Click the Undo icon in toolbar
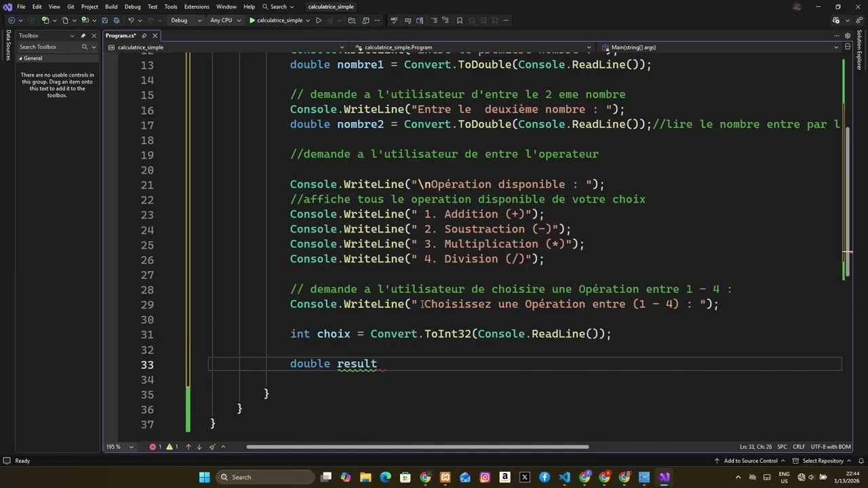This screenshot has width=868, height=488. click(x=131, y=20)
